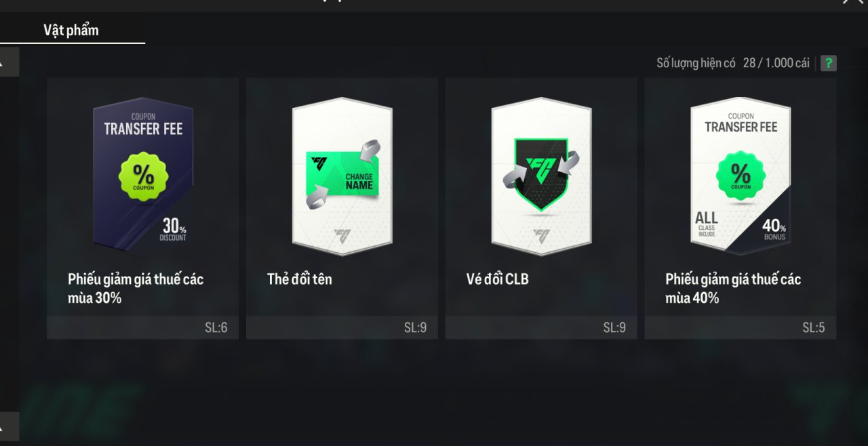Select the Change Name card image

click(x=342, y=176)
